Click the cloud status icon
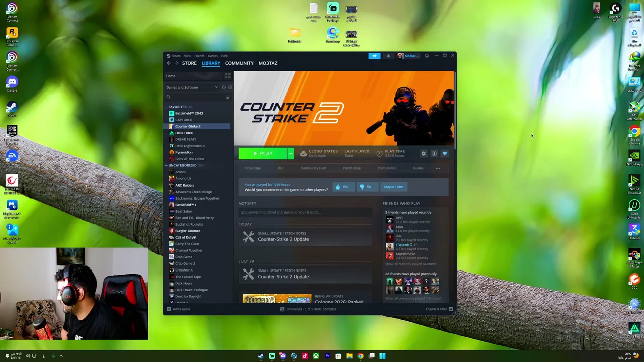The height and width of the screenshot is (362, 644). coord(303,154)
